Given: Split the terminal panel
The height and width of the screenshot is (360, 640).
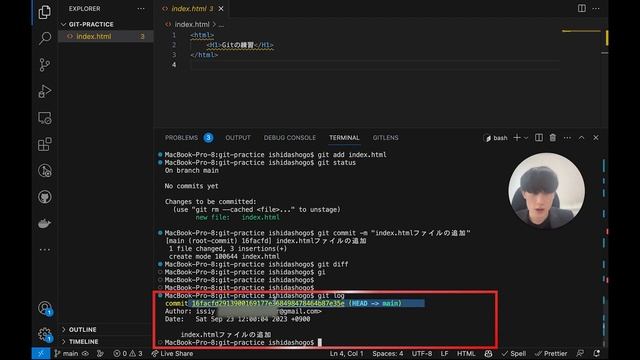Looking at the screenshot, I should point(539,138).
